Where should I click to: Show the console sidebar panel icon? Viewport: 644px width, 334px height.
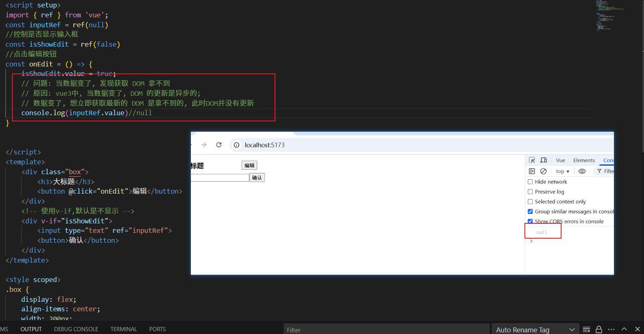(x=532, y=171)
